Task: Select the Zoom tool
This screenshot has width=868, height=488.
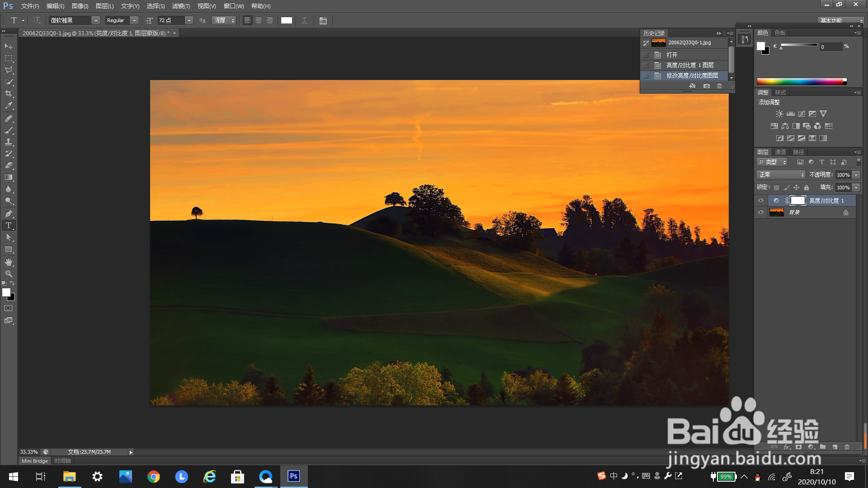Action: coord(9,274)
